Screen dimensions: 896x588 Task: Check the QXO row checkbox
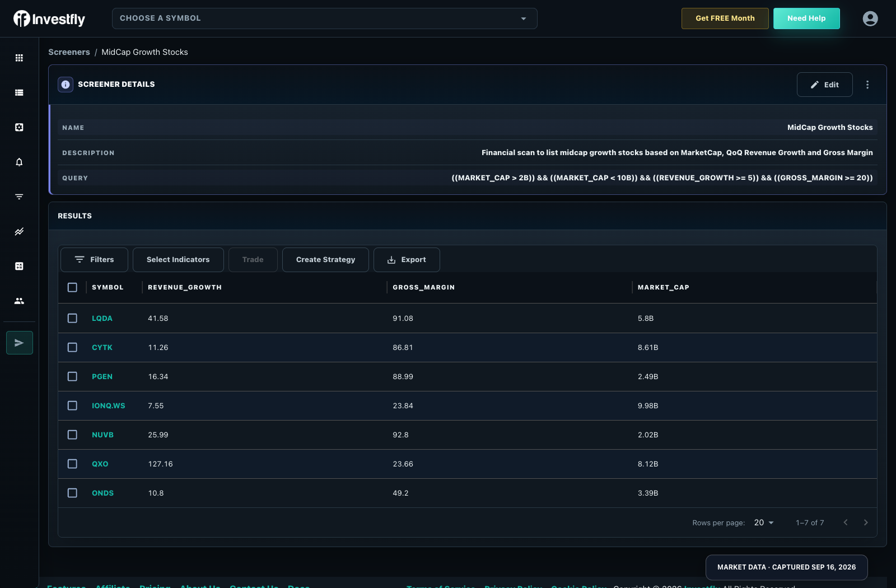pyautogui.click(x=72, y=464)
